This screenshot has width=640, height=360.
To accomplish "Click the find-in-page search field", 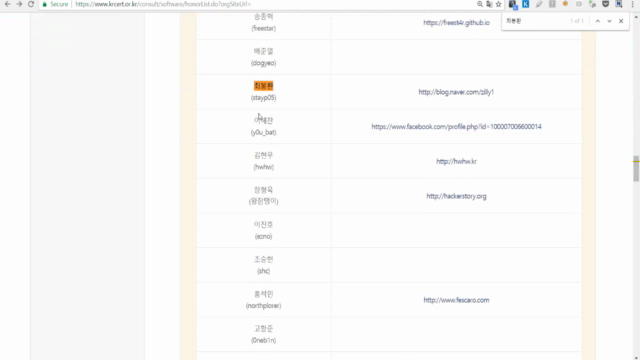I will point(536,21).
